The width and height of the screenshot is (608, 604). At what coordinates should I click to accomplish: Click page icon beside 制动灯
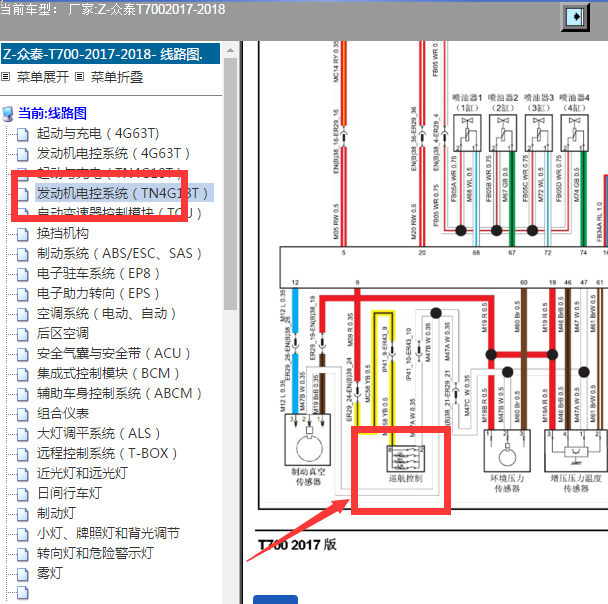[23, 514]
